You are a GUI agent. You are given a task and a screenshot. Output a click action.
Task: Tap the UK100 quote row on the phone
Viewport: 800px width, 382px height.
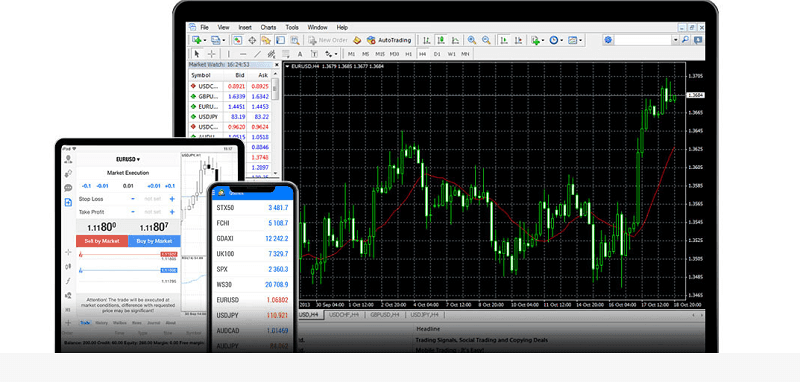[x=252, y=253]
